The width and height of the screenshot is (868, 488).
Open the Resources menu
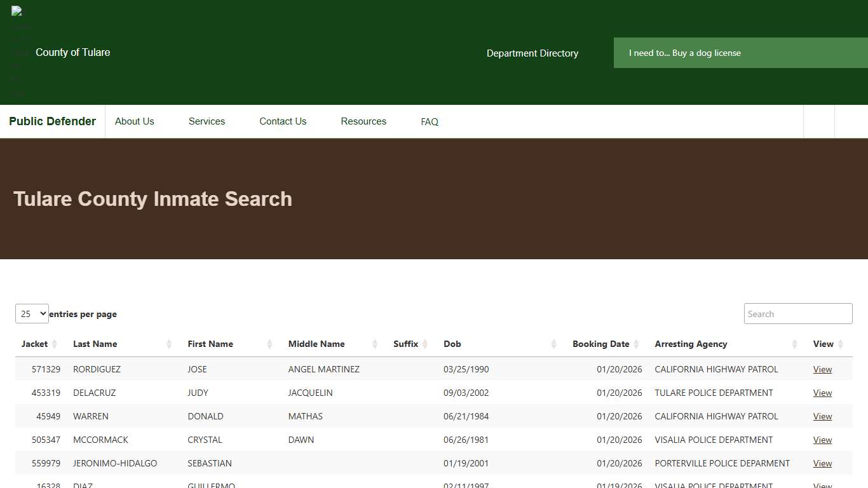(363, 121)
